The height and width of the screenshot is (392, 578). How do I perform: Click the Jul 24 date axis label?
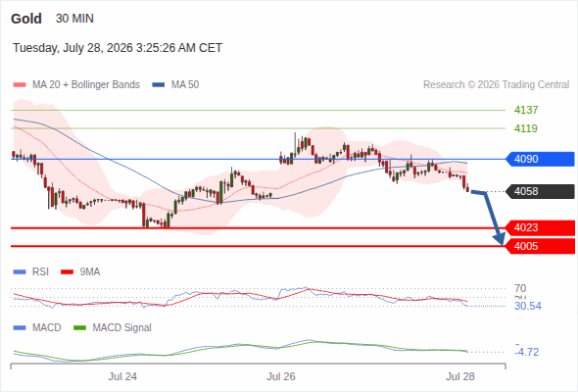[x=122, y=376]
